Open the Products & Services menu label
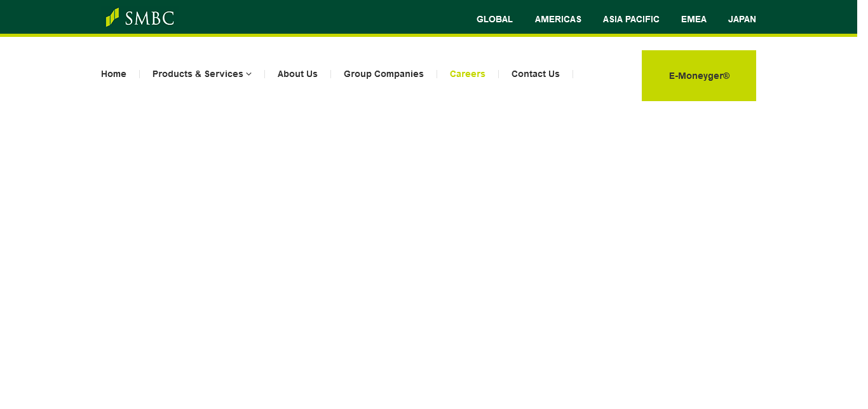This screenshot has height=409, width=868. coord(198,74)
